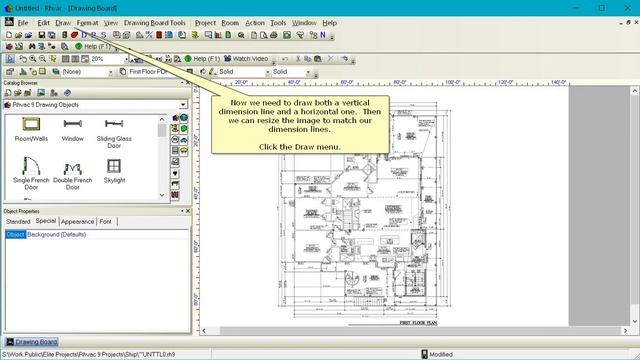Viewport: 640px width, 360px height.
Task: Switch to the Special properties tab
Action: (x=46, y=221)
